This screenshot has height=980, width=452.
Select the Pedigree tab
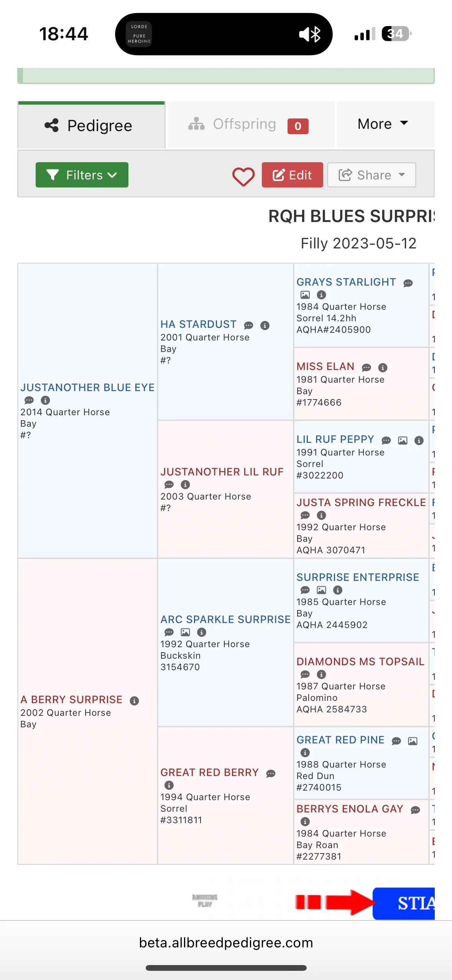[91, 125]
